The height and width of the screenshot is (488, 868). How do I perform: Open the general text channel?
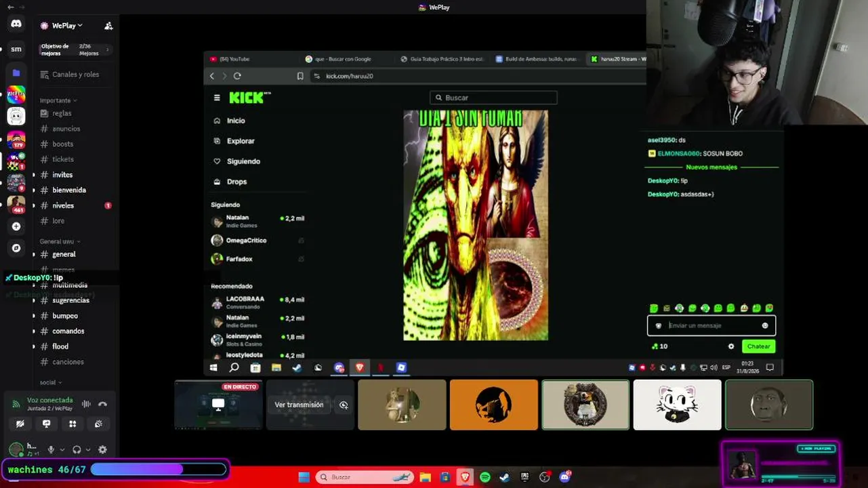[64, 254]
